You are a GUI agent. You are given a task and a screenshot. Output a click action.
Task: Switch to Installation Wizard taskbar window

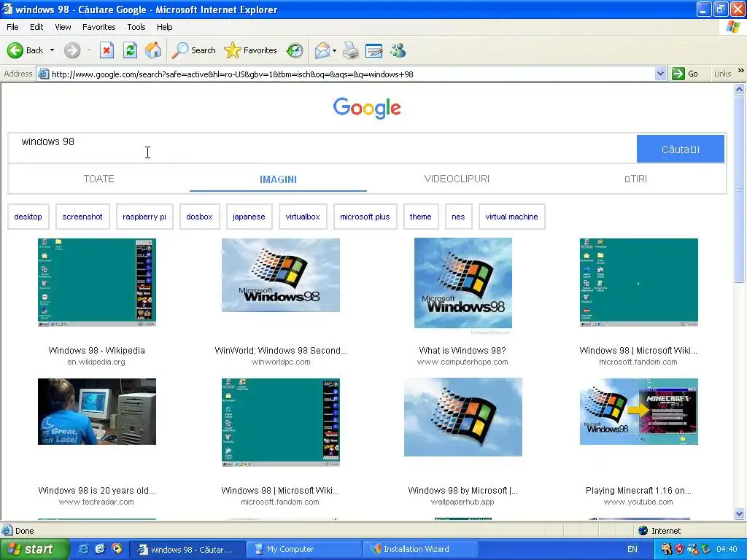421,549
